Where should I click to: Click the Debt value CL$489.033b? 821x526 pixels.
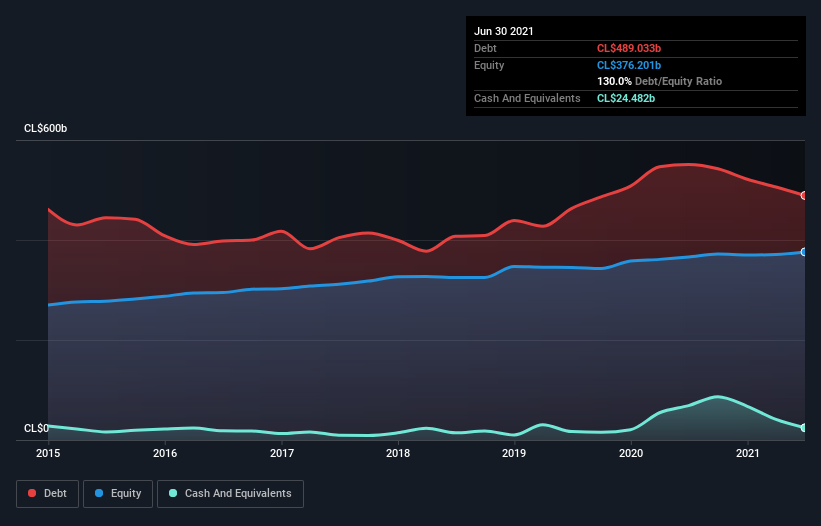tap(629, 48)
